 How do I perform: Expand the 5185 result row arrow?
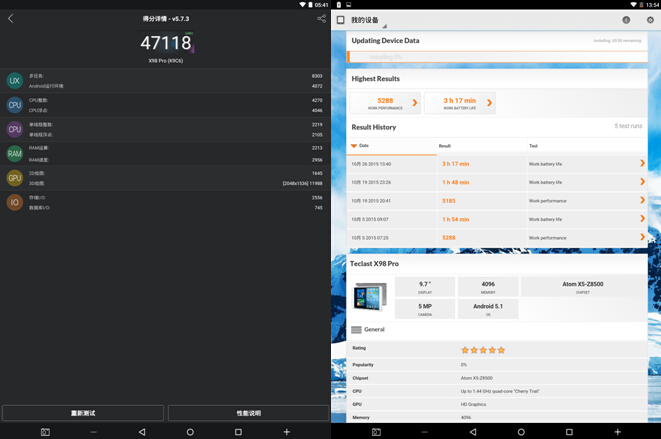[x=642, y=200]
